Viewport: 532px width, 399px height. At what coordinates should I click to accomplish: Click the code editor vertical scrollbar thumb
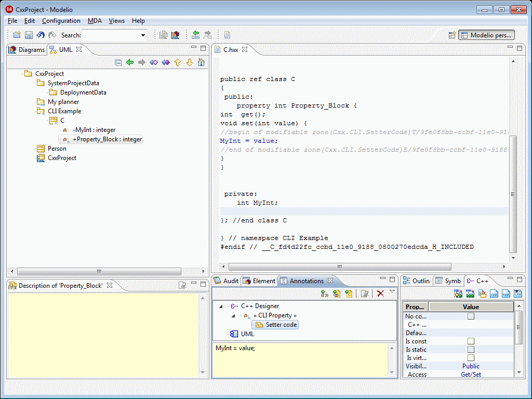[513, 194]
